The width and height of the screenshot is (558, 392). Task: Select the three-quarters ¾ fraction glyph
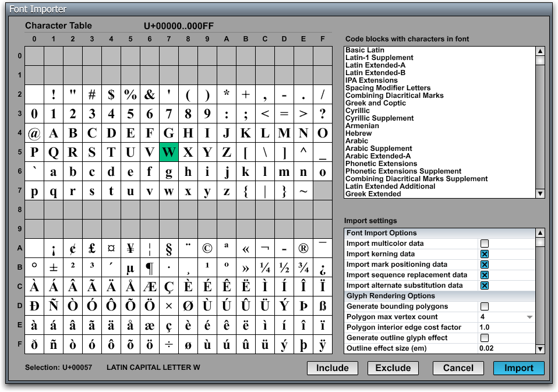[303, 267]
